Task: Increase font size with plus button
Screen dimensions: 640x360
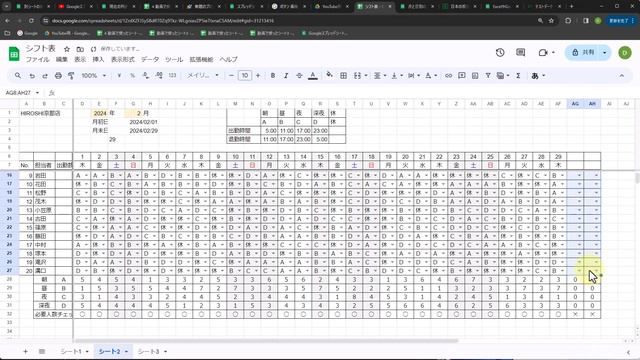Action: (258, 76)
